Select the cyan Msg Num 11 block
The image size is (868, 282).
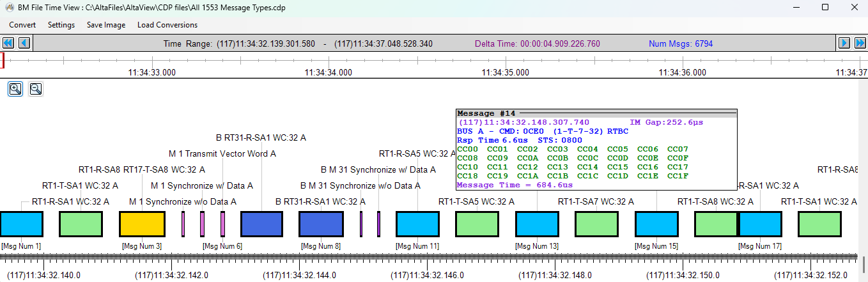point(417,224)
